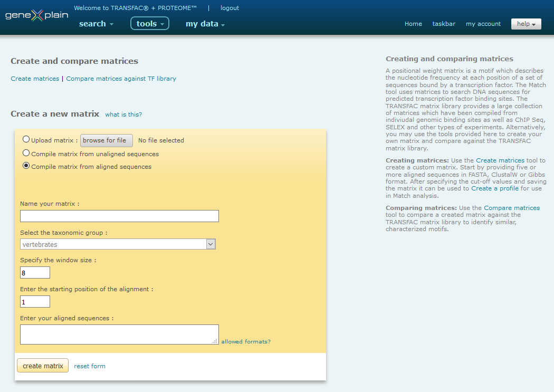
Task: Select the Upload matrix radio button
Action: tap(26, 139)
